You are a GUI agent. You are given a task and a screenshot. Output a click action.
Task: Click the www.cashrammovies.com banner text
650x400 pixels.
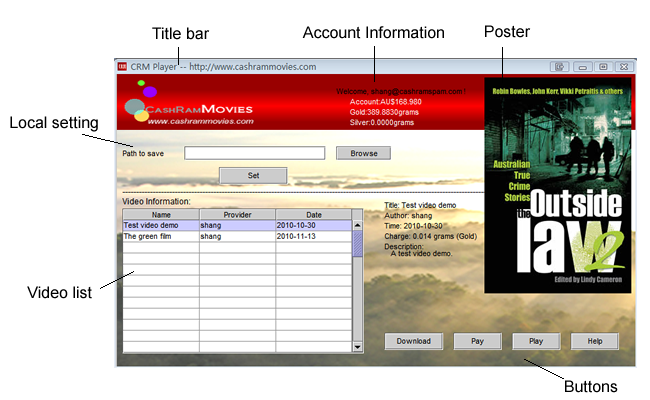201,121
